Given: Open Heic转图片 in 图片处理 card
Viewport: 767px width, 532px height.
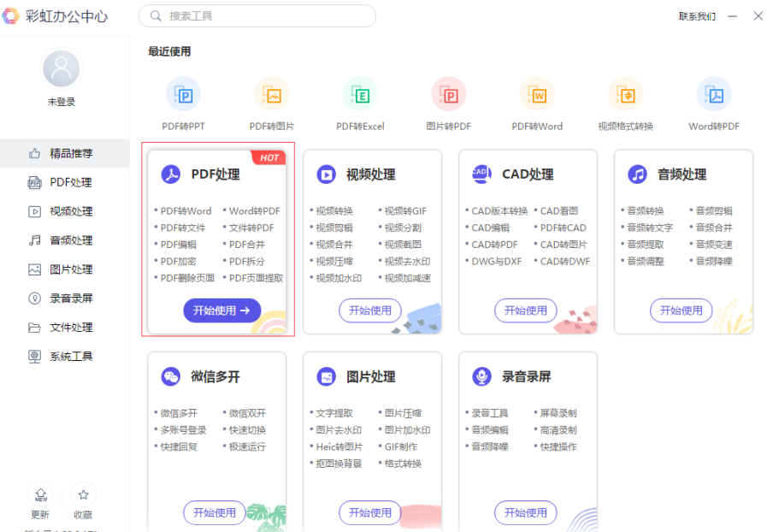Looking at the screenshot, I should tap(339, 446).
